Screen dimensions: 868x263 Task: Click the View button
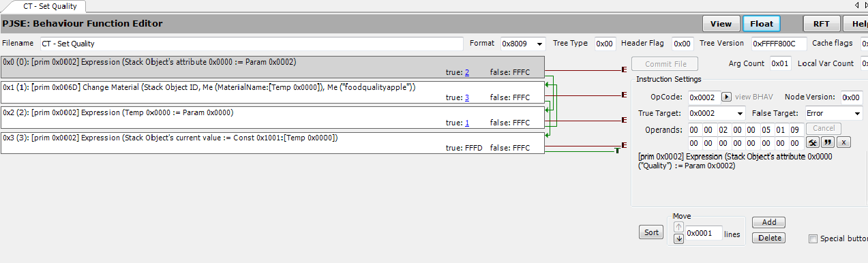coord(721,23)
